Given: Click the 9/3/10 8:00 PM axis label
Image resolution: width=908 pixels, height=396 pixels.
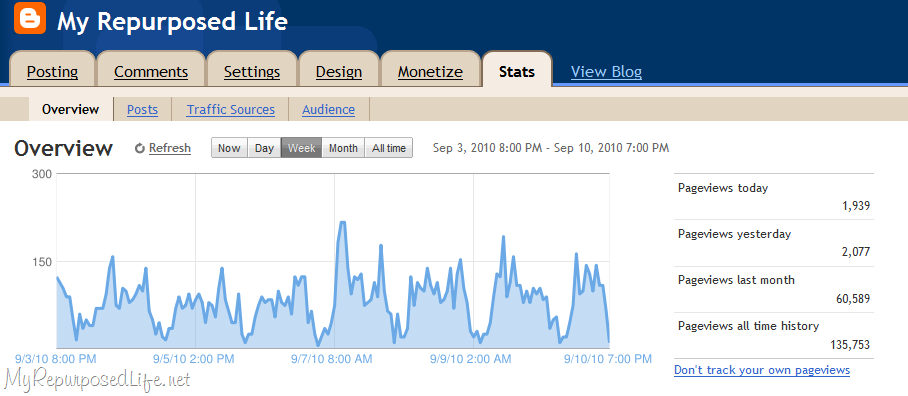Looking at the screenshot, I should point(56,359).
